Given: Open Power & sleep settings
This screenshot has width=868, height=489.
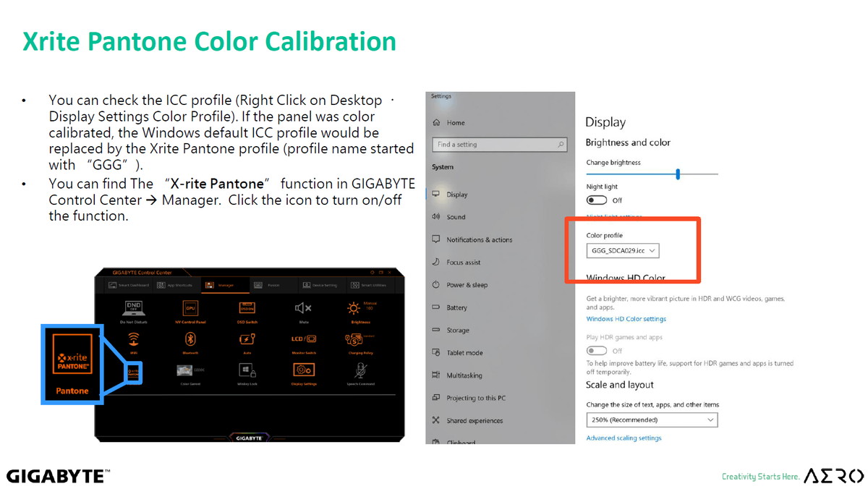Looking at the screenshot, I should click(459, 284).
